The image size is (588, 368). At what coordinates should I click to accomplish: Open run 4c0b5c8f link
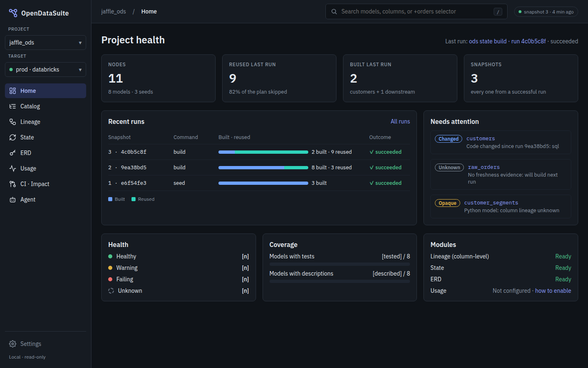[528, 41]
